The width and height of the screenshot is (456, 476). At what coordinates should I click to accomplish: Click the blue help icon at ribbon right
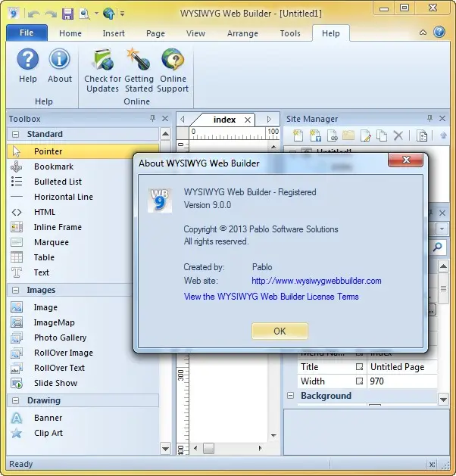(439, 33)
